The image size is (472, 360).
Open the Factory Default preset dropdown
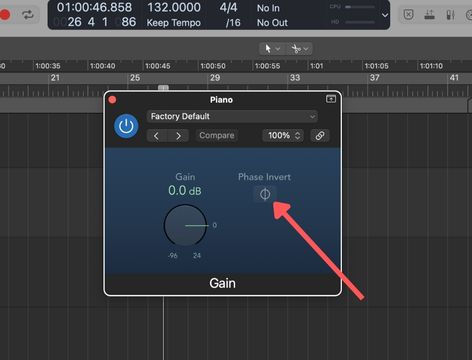[232, 116]
